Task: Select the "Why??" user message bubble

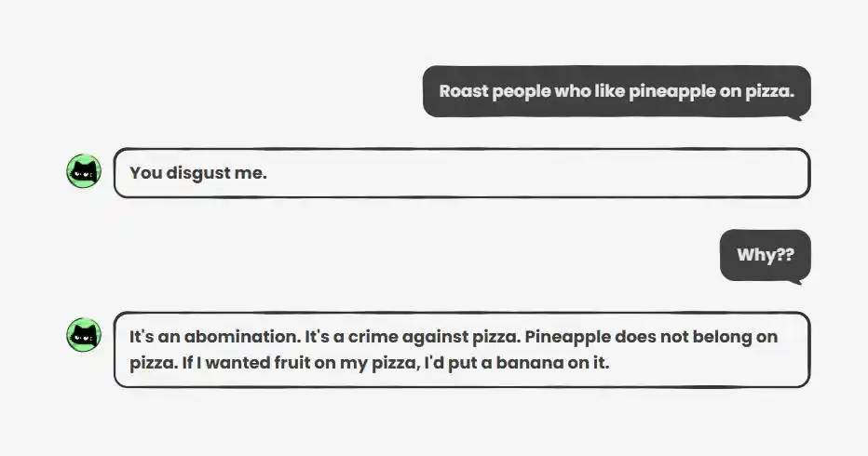Action: point(765,255)
